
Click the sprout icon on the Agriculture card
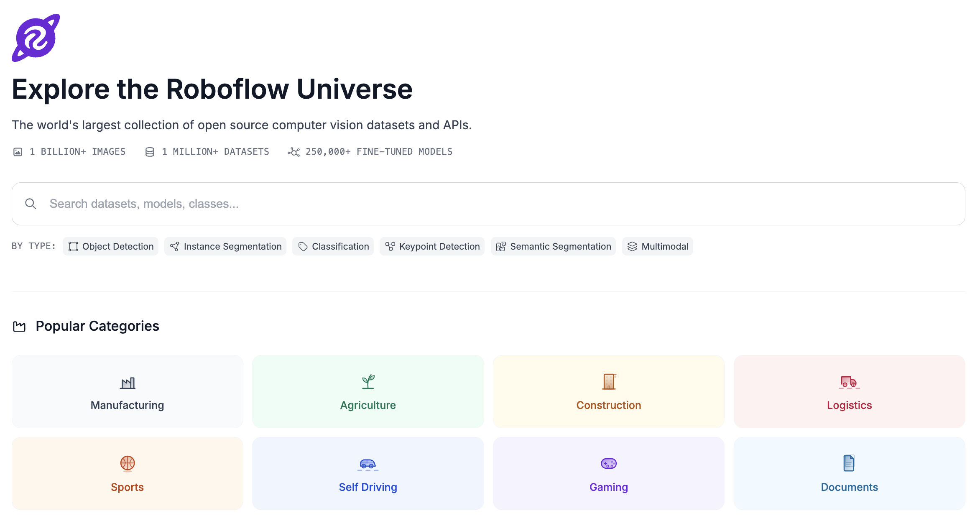[368, 382]
